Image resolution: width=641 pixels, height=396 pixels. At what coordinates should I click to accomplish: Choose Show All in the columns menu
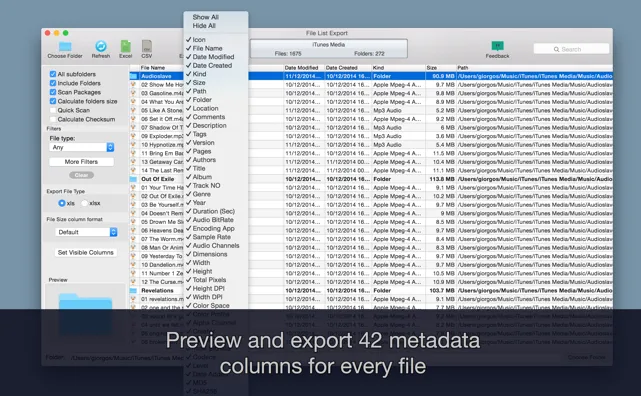tap(206, 17)
